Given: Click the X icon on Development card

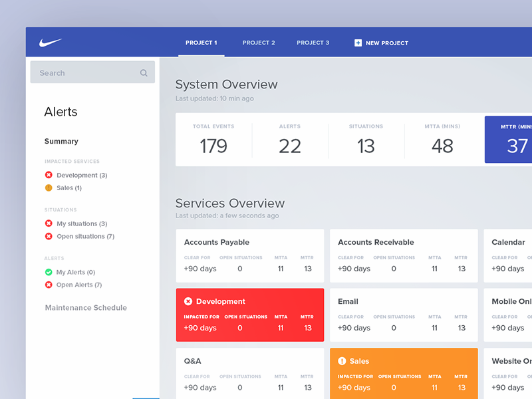Looking at the screenshot, I should pyautogui.click(x=188, y=301).
